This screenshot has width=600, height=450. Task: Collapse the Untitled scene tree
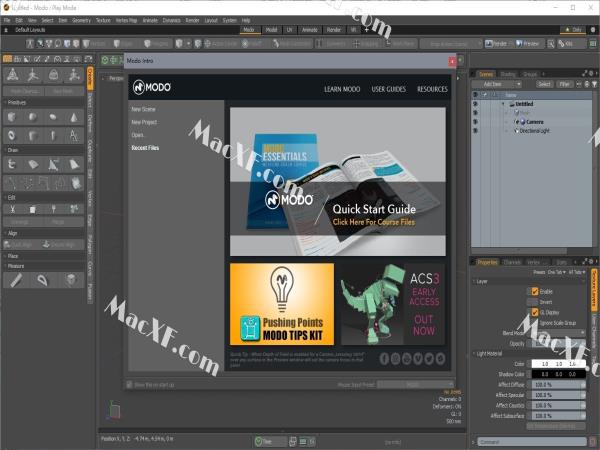(504, 104)
